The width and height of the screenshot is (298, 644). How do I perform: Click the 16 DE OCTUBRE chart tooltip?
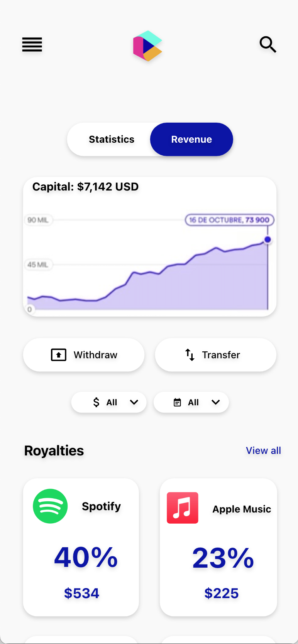click(229, 220)
